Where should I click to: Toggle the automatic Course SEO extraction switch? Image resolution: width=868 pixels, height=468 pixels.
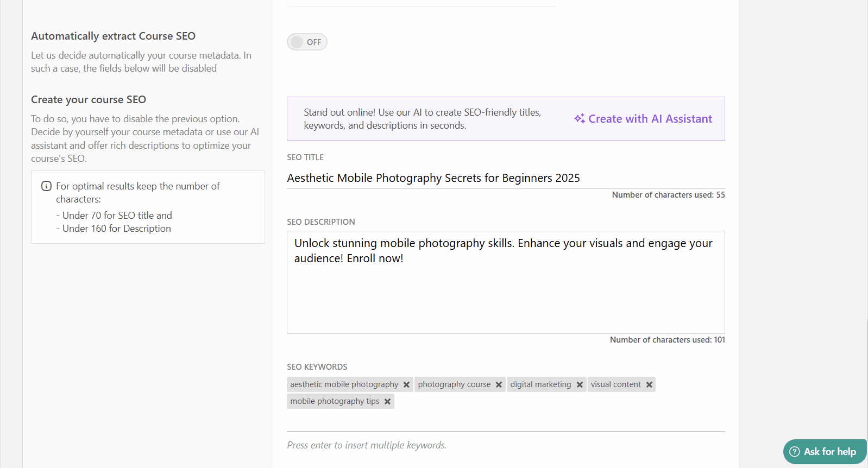[x=307, y=42]
